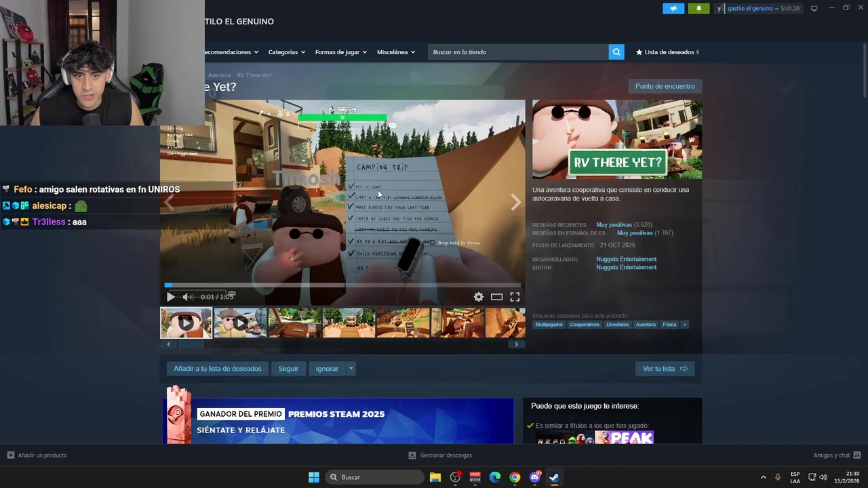Open Microsoft Edge in taskbar

click(495, 477)
